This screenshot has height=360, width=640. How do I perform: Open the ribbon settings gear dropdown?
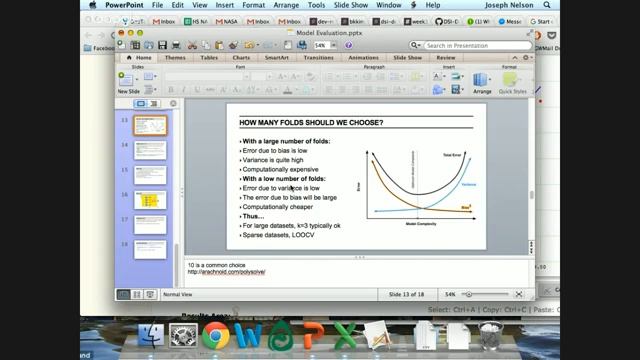point(527,58)
